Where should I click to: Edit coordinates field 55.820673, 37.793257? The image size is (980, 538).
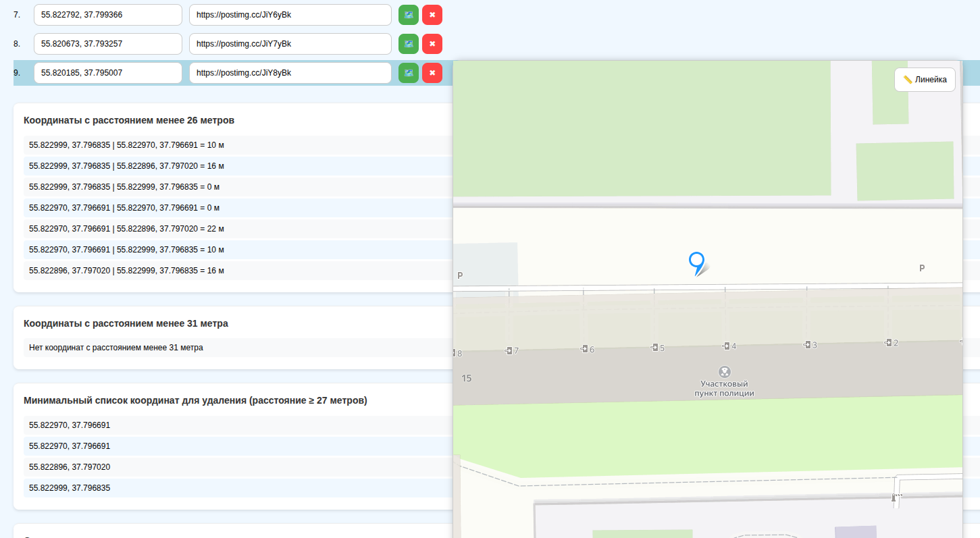click(x=108, y=44)
